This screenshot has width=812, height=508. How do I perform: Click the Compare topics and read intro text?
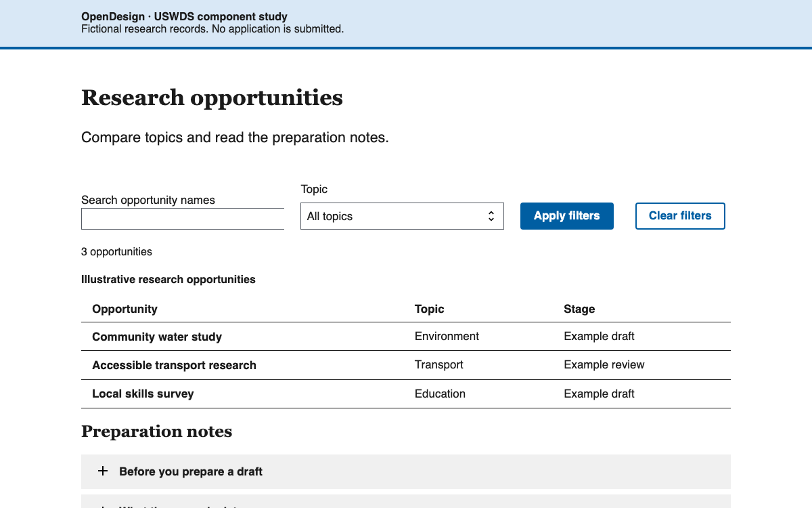[235, 137]
